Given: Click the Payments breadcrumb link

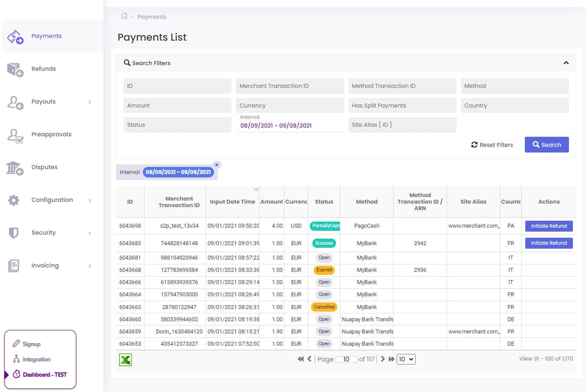Looking at the screenshot, I should [x=152, y=17].
